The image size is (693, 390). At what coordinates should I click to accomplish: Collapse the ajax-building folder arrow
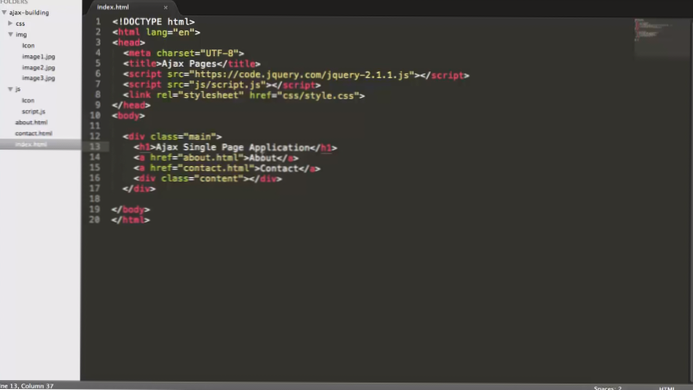coord(4,12)
